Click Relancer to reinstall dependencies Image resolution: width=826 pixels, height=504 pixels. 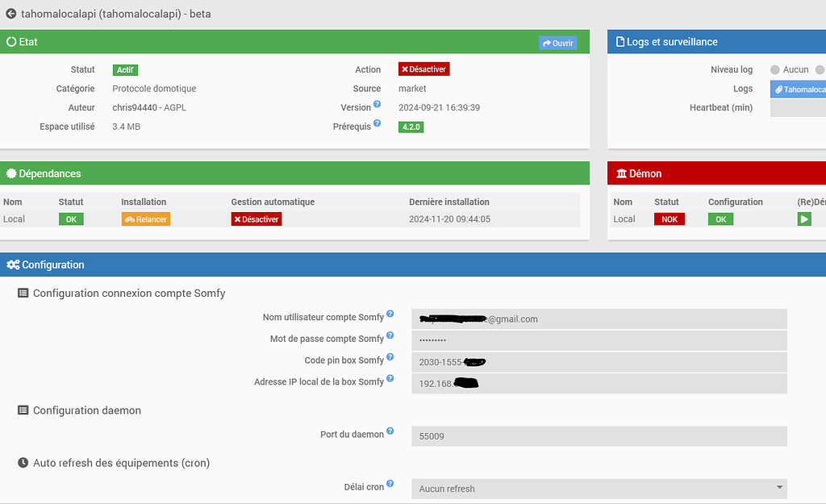click(145, 219)
